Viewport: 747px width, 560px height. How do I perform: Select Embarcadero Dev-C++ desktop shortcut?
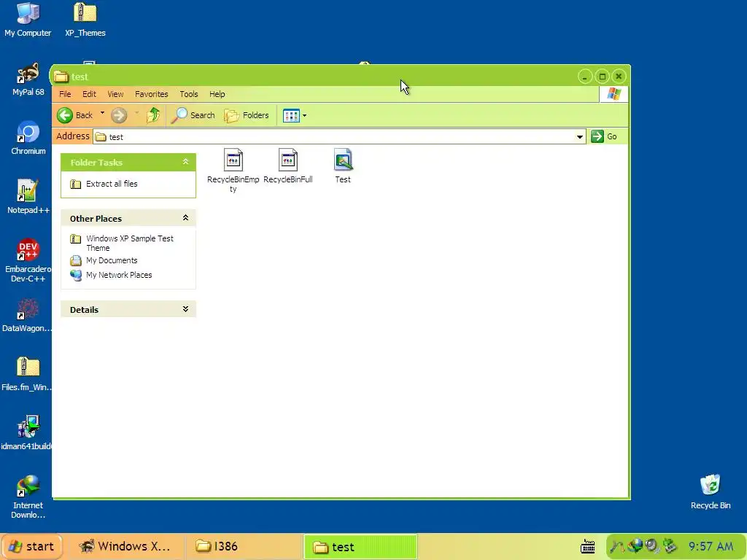point(28,260)
